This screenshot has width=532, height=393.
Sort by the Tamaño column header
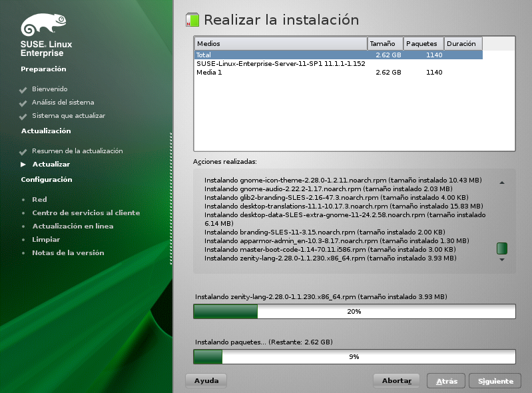386,43
